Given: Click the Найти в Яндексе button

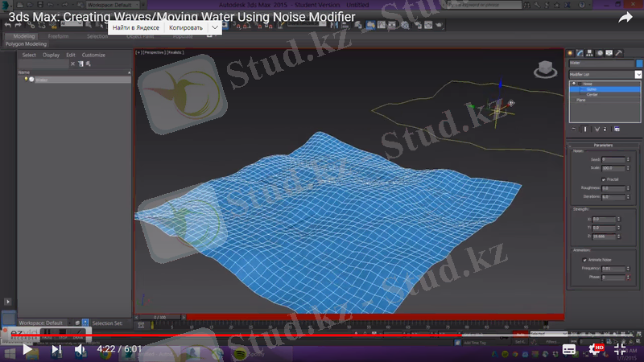Looking at the screenshot, I should (135, 27).
